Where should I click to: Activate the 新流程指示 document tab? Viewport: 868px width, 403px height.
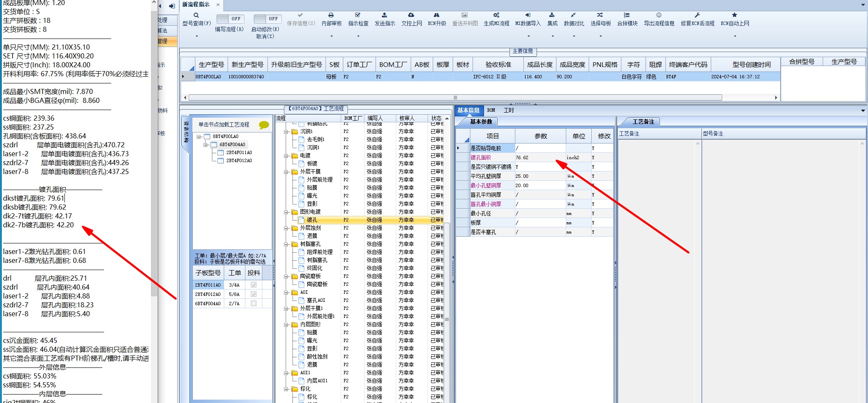point(196,5)
